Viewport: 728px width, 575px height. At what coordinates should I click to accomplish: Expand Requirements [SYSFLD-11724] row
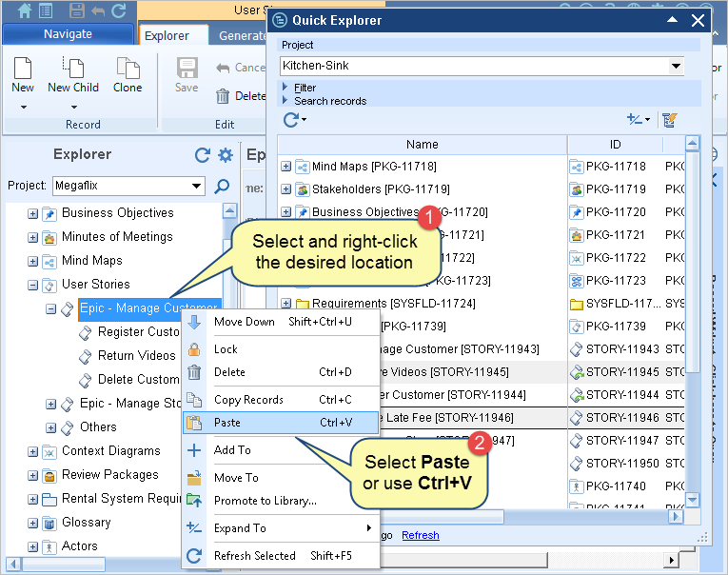coord(286,304)
